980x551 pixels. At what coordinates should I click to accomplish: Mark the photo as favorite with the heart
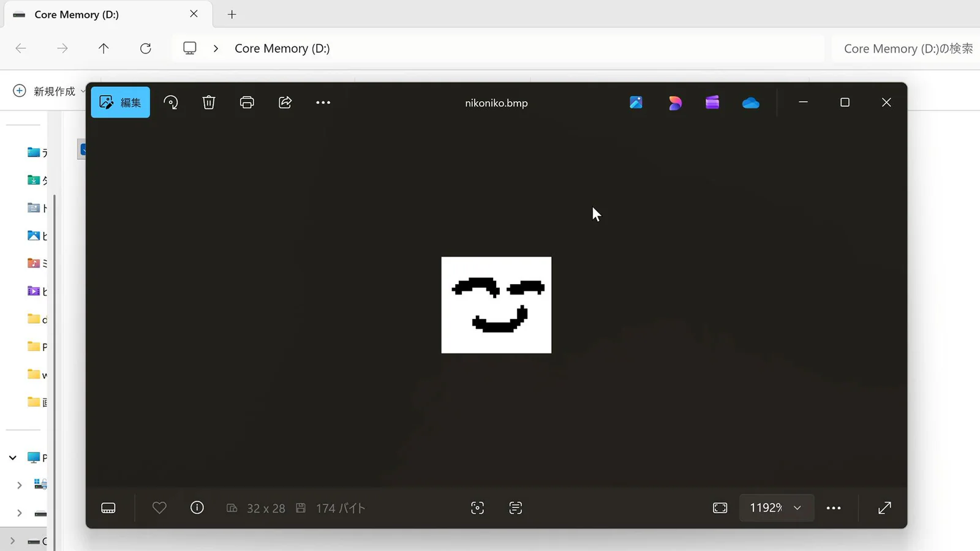coord(159,508)
